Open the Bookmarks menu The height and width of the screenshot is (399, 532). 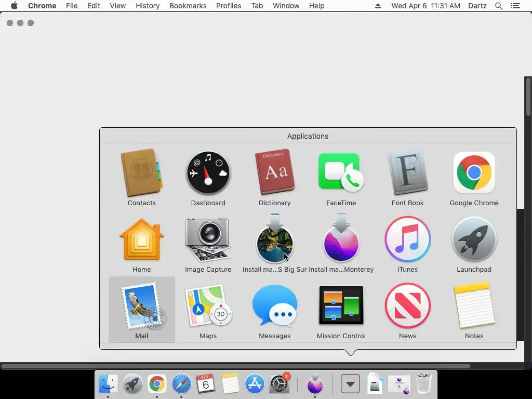[188, 6]
